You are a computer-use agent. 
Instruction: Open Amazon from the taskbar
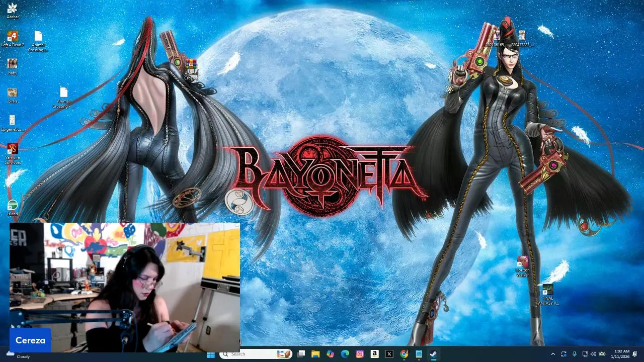coord(374,354)
